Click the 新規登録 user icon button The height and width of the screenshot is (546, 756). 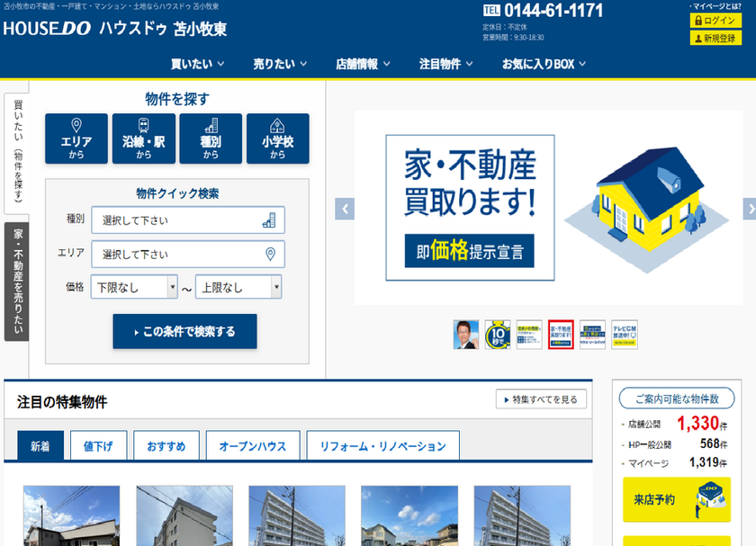715,38
